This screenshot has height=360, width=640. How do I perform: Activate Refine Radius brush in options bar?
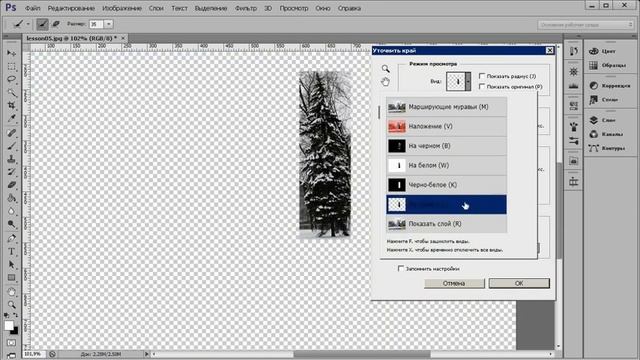[42, 24]
